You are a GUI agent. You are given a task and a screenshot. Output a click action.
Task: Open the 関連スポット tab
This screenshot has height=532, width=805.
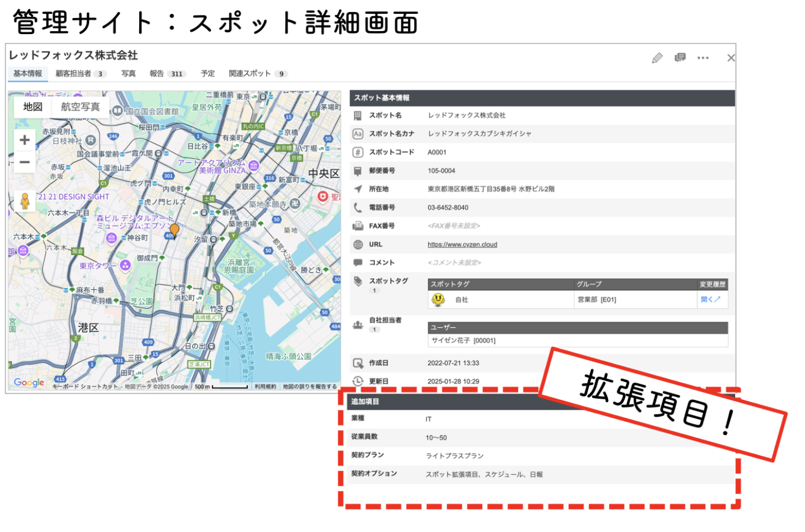coord(258,74)
